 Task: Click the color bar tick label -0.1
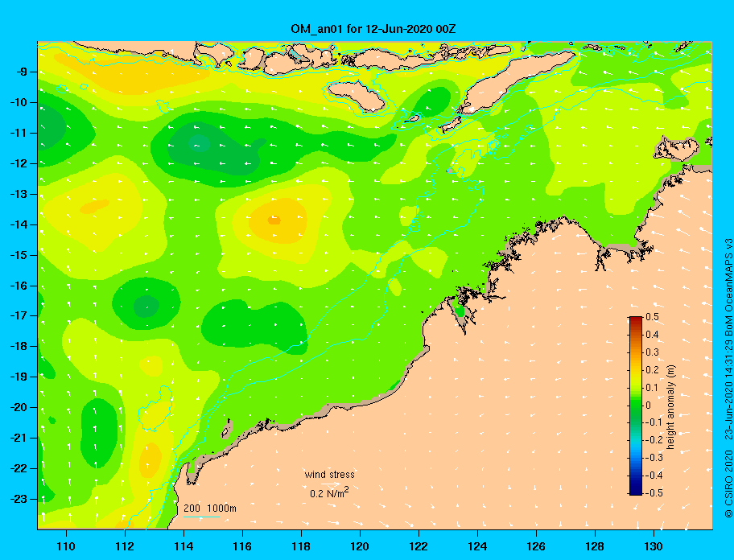654,422
